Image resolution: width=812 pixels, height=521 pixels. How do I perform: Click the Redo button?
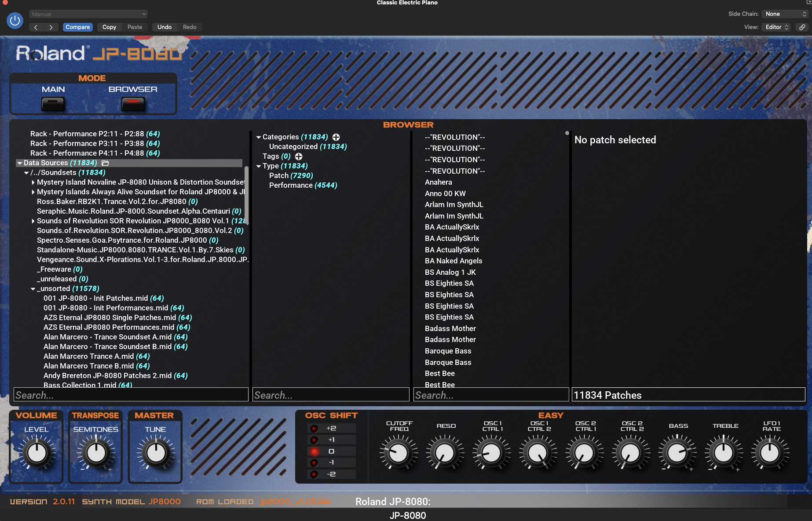tap(190, 27)
